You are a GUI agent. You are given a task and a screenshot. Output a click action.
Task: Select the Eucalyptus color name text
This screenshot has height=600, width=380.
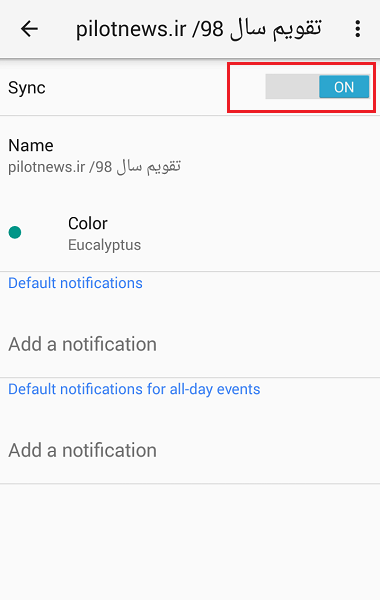(x=104, y=245)
